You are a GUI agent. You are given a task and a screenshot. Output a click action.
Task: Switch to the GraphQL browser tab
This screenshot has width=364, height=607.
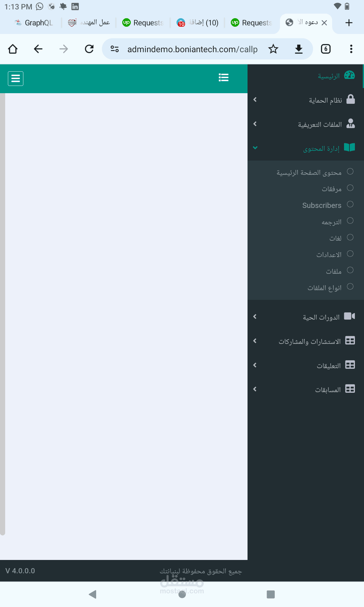coord(34,23)
